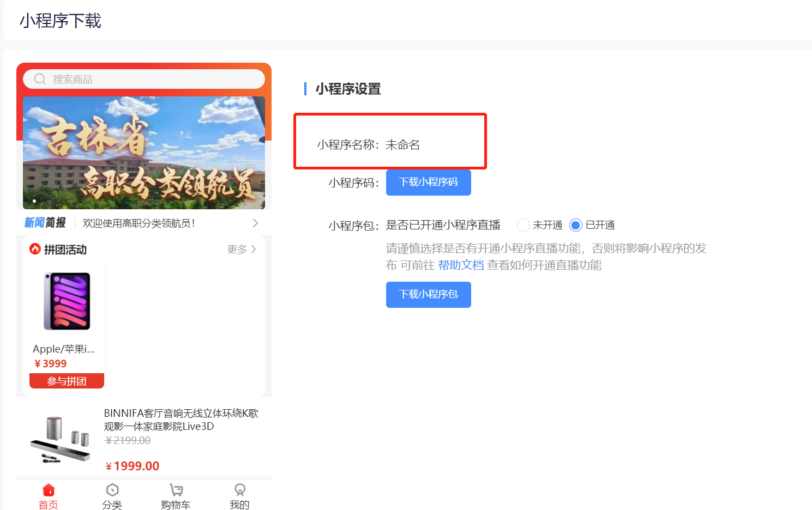
Task: Open the BINNIFA speaker product image
Action: click(x=60, y=439)
